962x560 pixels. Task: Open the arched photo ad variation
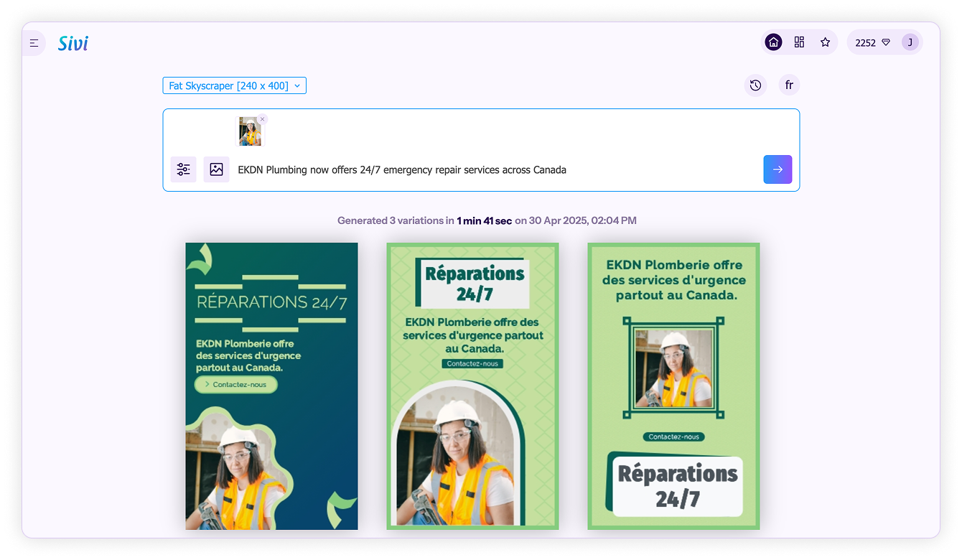472,386
